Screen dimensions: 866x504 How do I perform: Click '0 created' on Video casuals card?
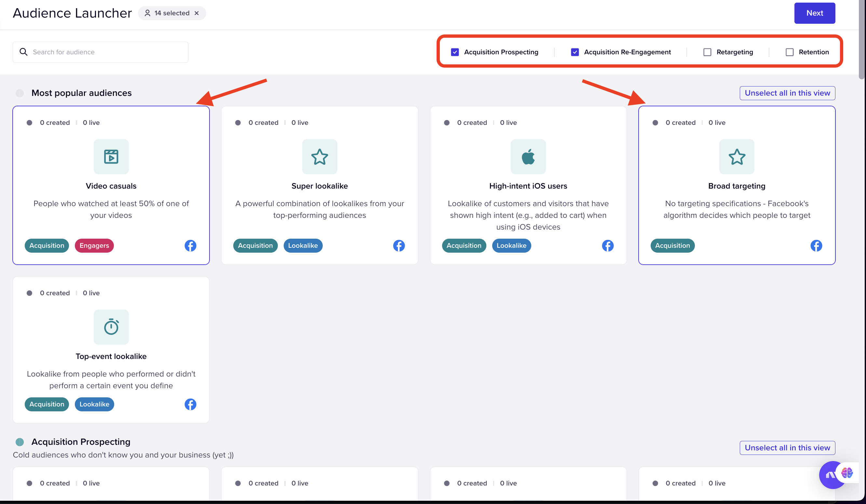point(55,123)
